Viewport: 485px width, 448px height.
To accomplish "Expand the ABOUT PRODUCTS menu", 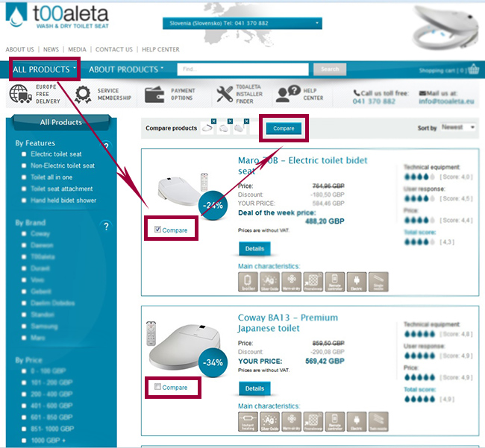I will [126, 69].
